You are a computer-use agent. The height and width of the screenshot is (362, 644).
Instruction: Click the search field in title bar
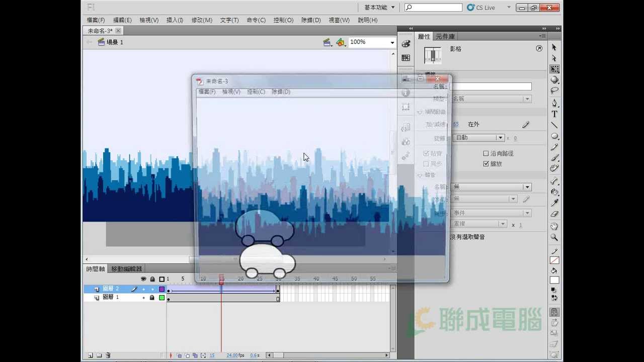pos(433,8)
